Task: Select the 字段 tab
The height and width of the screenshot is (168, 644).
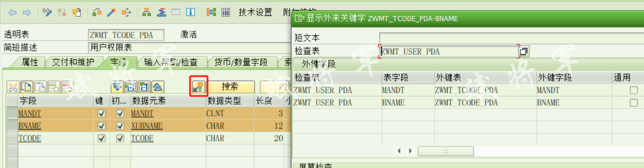Action: click(118, 63)
